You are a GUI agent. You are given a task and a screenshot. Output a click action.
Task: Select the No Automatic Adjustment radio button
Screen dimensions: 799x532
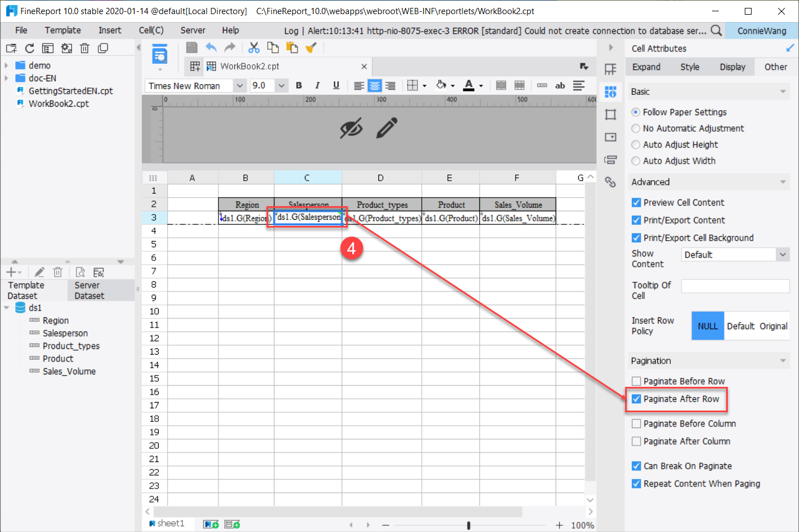(x=636, y=128)
